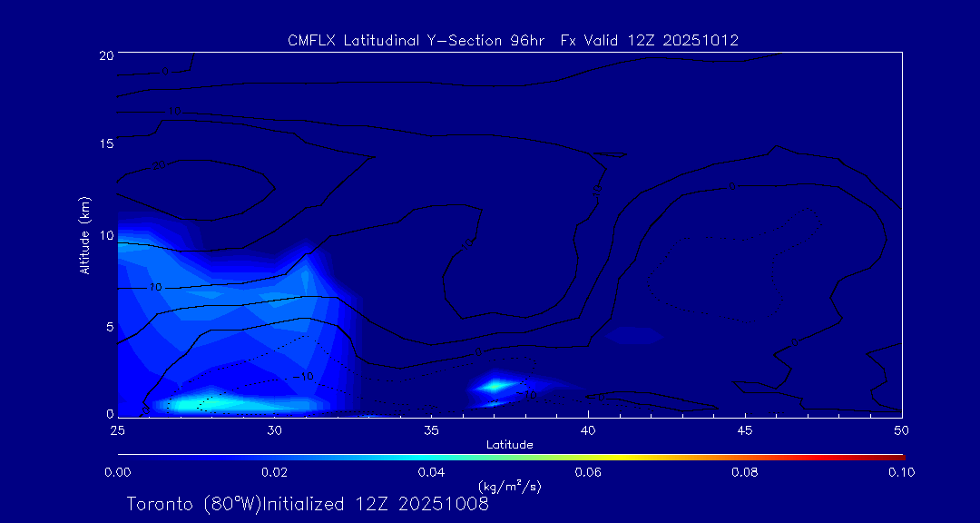
Task: Click the faint blue patch near latitude 41
Action: (x=633, y=335)
